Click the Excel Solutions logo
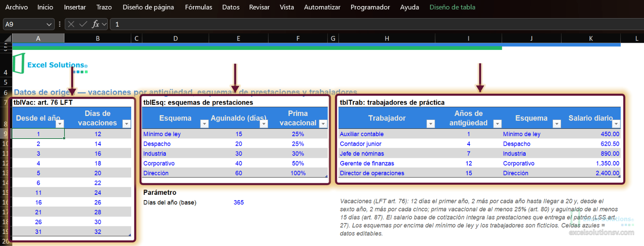 50,64
